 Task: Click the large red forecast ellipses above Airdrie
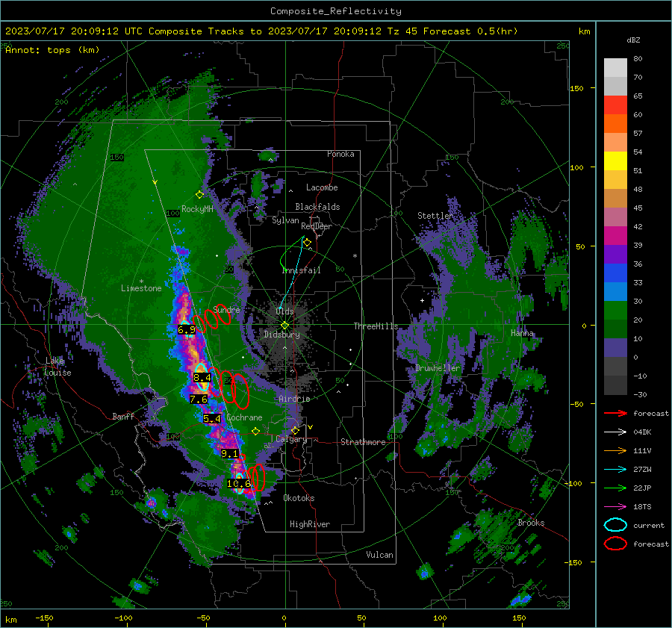point(229,388)
